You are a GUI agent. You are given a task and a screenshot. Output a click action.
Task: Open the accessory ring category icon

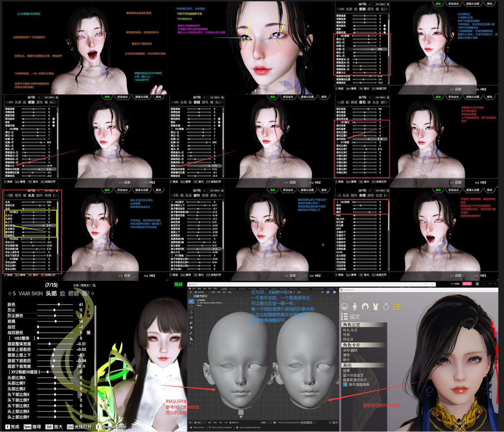point(386,307)
